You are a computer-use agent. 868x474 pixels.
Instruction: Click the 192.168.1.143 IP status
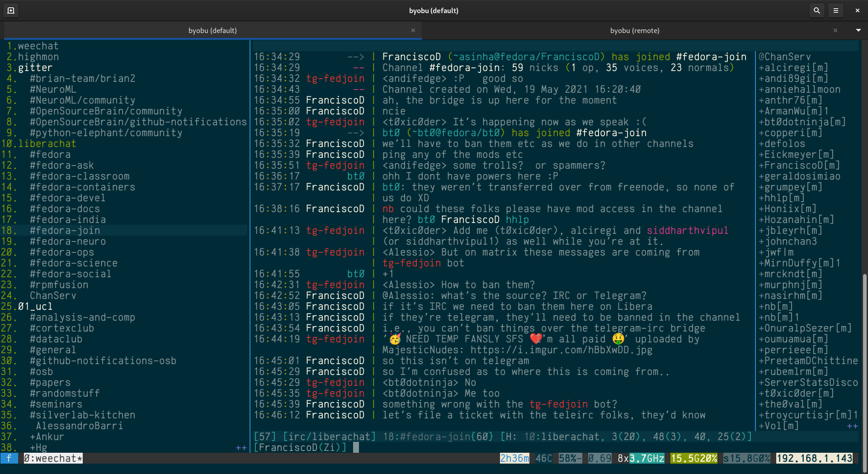tap(814, 459)
